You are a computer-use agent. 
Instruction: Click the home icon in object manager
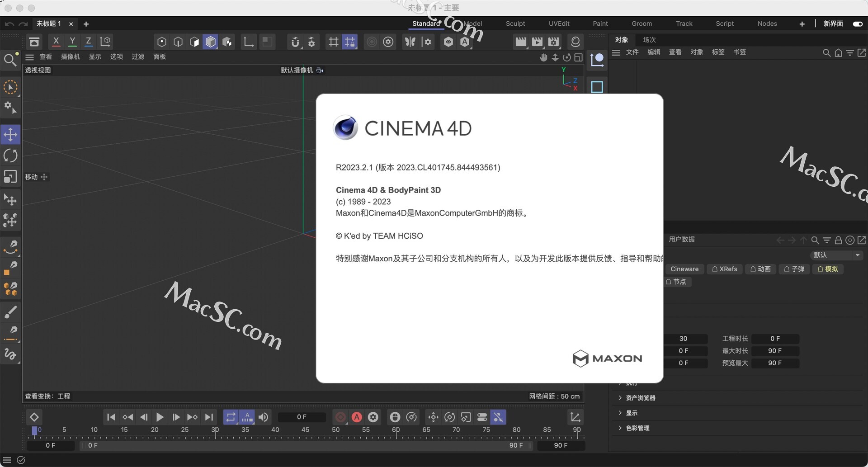click(838, 53)
